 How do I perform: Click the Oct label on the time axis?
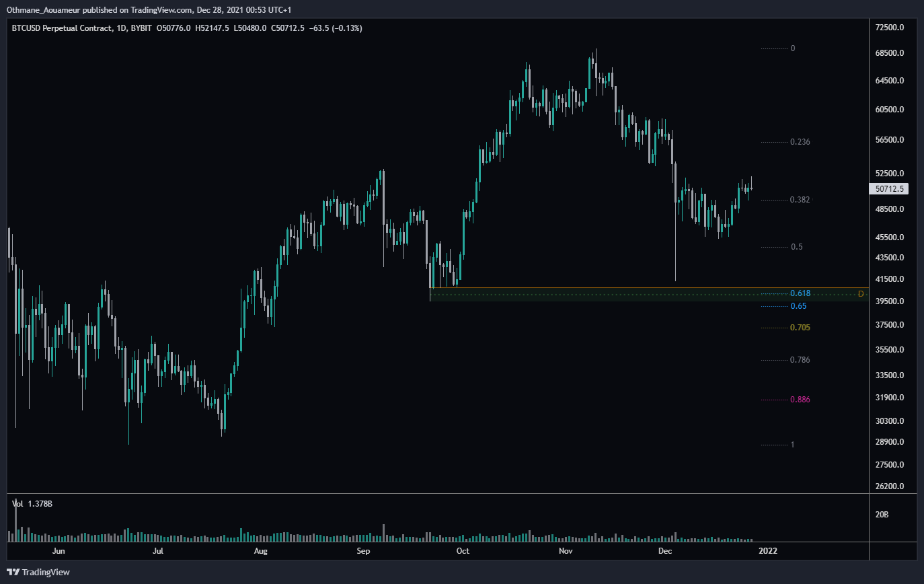point(463,551)
